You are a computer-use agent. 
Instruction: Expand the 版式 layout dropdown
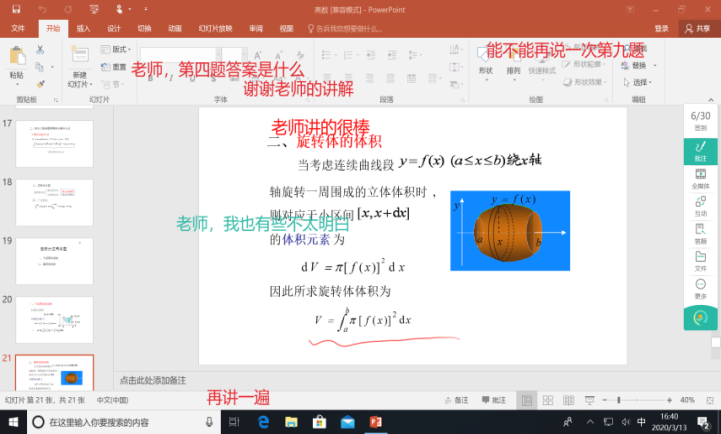click(120, 49)
